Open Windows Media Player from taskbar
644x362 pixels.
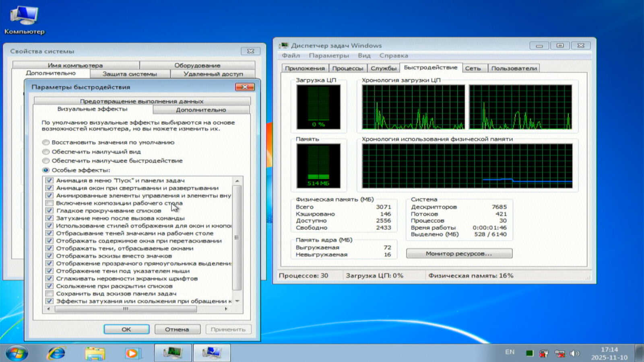coord(132,353)
